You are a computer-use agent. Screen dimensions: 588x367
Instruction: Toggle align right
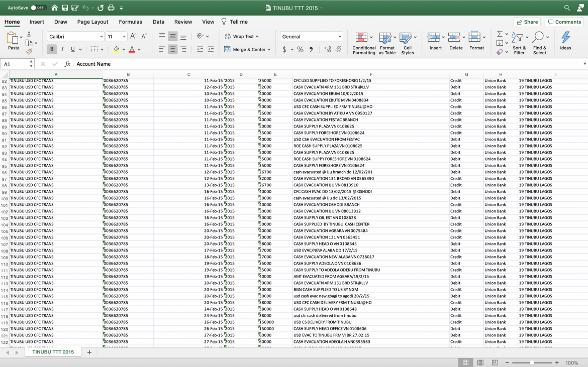point(183,49)
